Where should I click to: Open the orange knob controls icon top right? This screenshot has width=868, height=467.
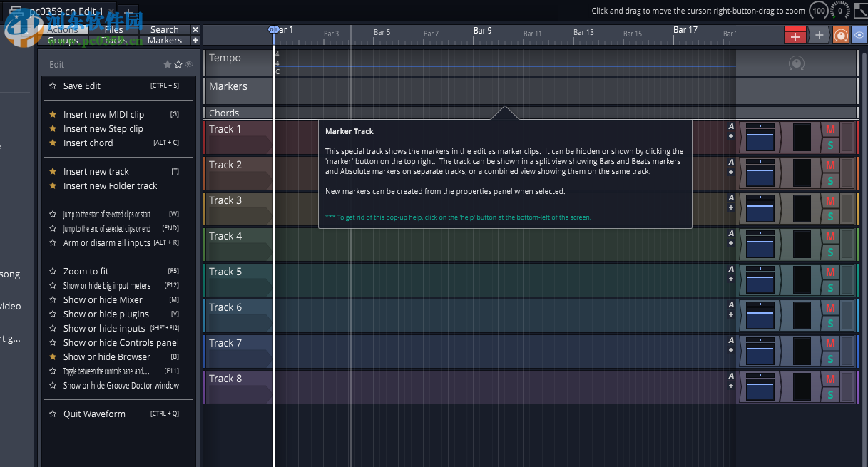[842, 35]
